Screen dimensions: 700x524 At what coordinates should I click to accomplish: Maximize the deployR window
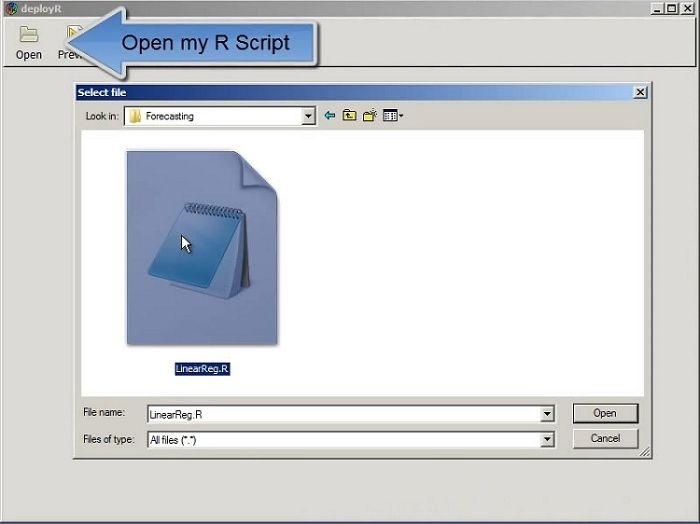click(673, 9)
